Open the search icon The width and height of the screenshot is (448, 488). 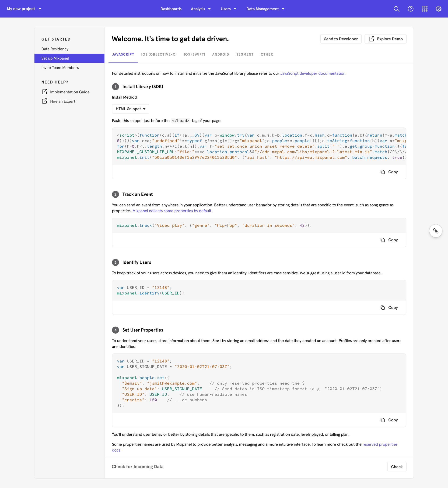coord(396,9)
